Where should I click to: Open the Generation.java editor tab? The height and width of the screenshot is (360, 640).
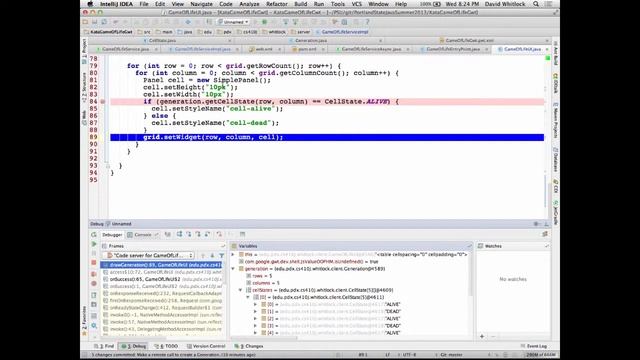(311, 40)
